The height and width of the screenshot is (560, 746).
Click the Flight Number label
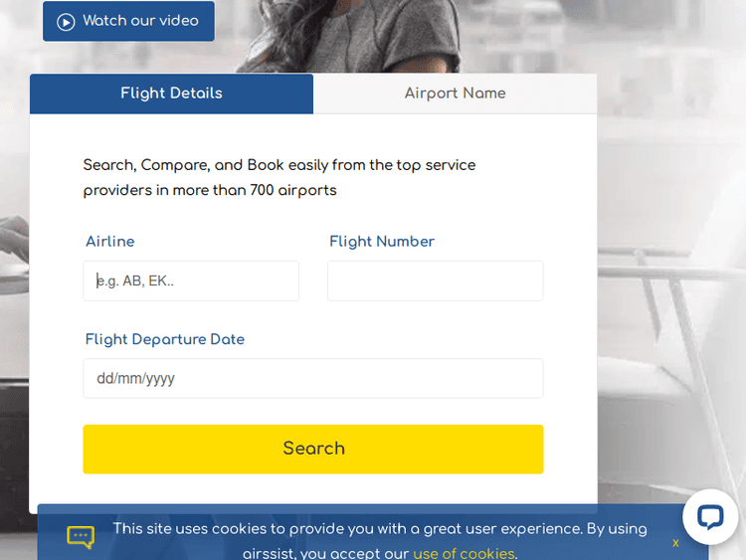coord(381,242)
